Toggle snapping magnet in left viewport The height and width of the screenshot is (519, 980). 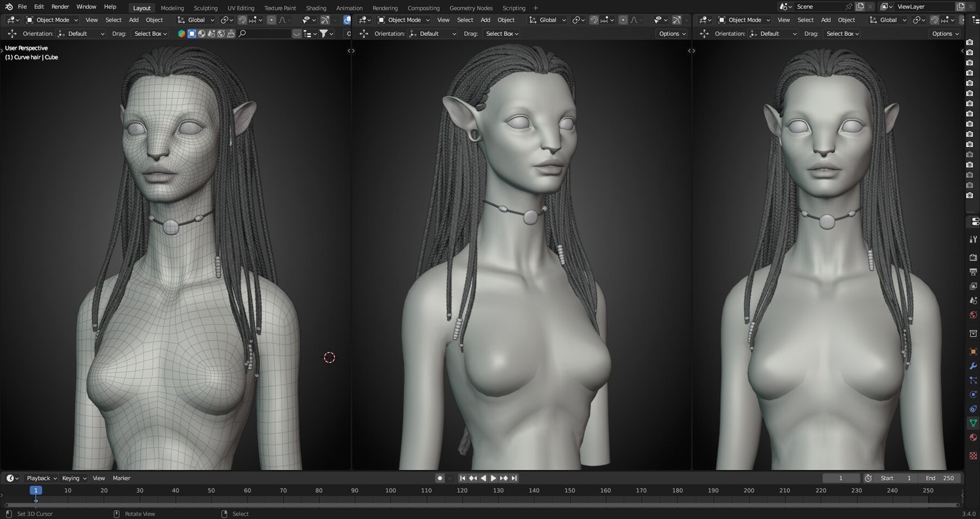(242, 20)
